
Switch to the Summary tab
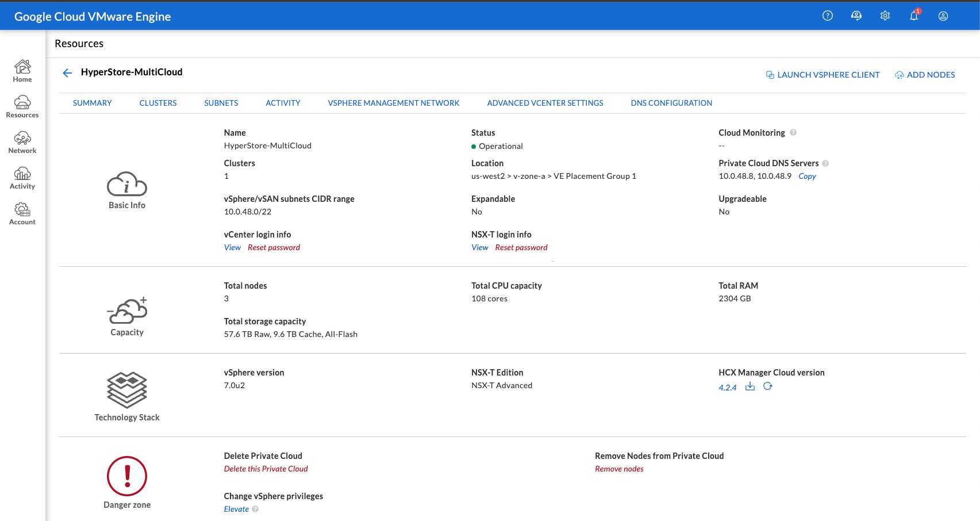pos(92,103)
